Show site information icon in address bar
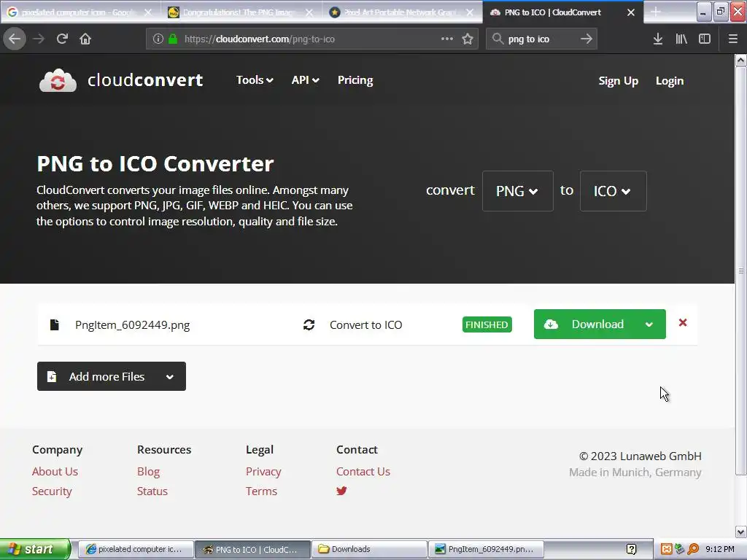The height and width of the screenshot is (560, 747). 158,39
